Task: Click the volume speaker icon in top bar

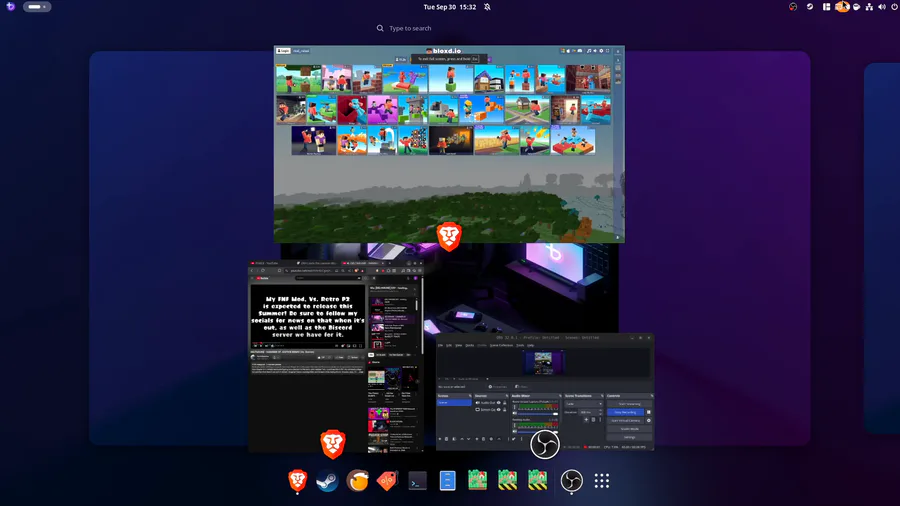Action: [x=882, y=7]
